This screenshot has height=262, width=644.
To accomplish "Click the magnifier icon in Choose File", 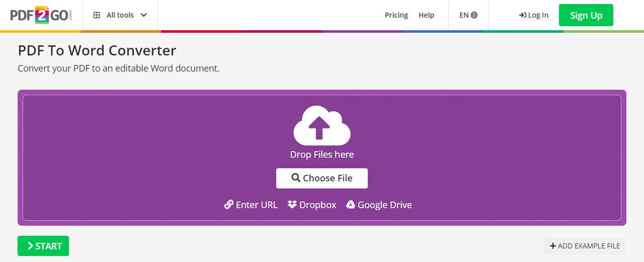I will point(296,178).
